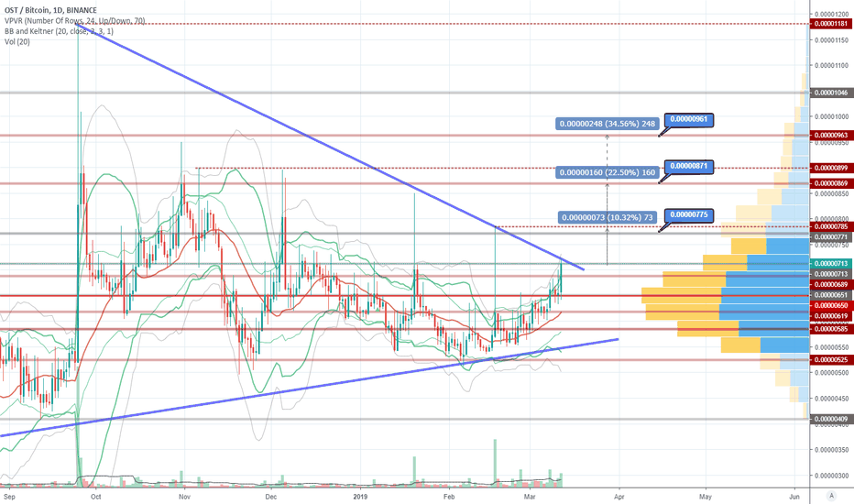Select the ascending lower blue trendline
This screenshot has height=504, width=854.
click(x=308, y=388)
